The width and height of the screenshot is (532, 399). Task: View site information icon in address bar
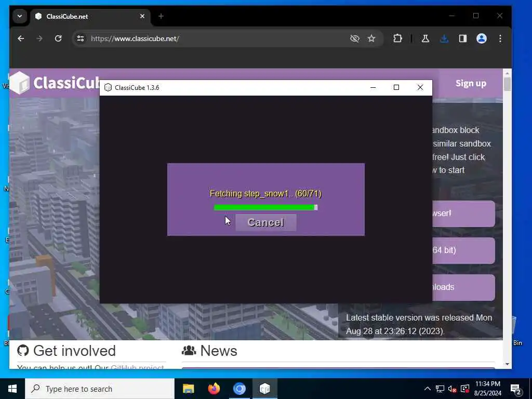(81, 38)
